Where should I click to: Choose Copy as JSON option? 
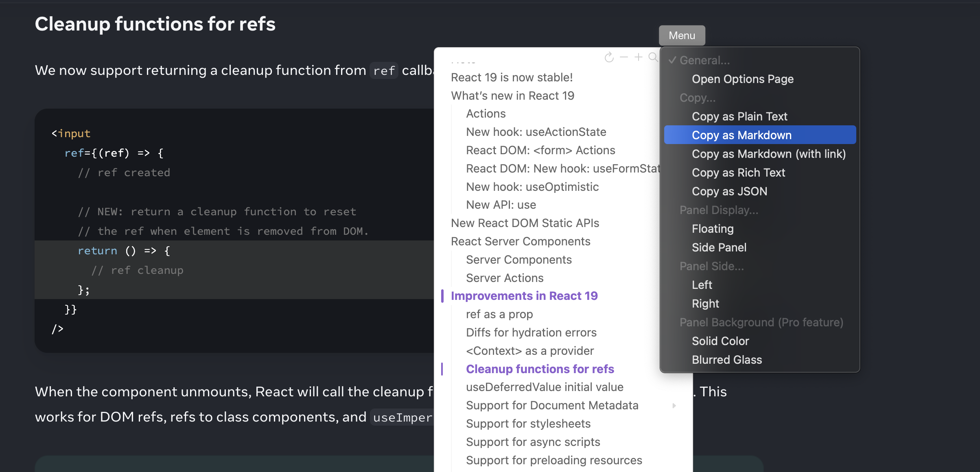(729, 191)
